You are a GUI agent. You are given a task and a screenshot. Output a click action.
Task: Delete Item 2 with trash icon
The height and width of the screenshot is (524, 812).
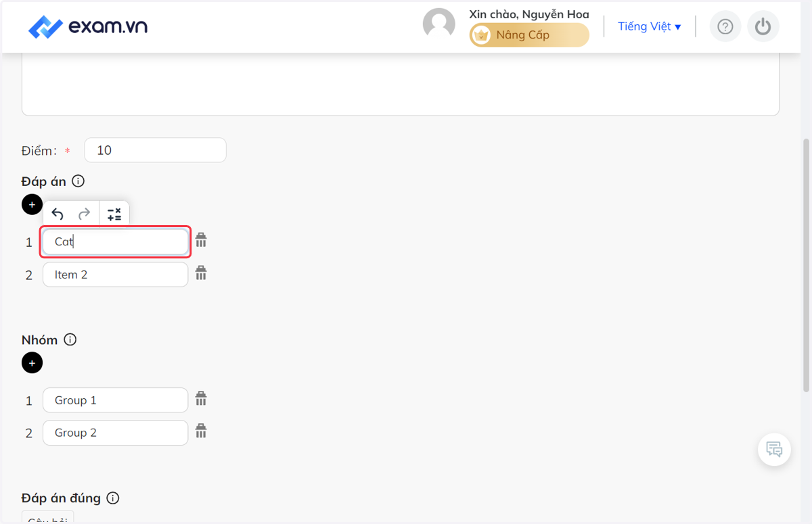click(x=201, y=273)
